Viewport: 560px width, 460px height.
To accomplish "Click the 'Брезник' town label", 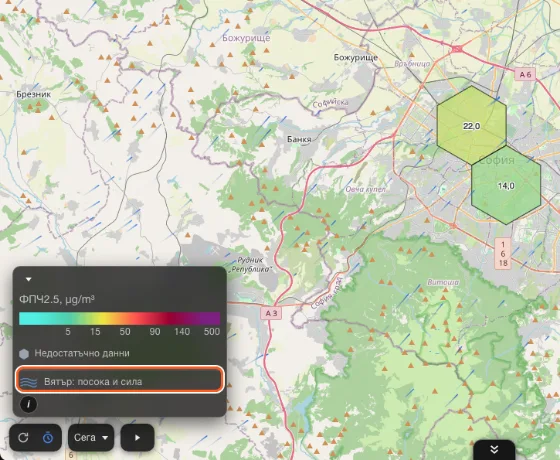I will click(34, 94).
